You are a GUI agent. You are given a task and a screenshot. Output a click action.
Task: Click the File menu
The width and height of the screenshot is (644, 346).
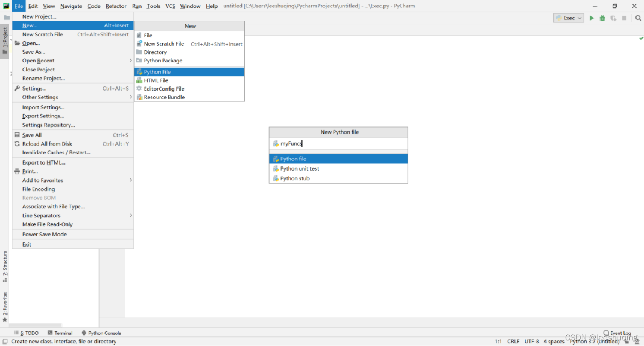tap(19, 6)
